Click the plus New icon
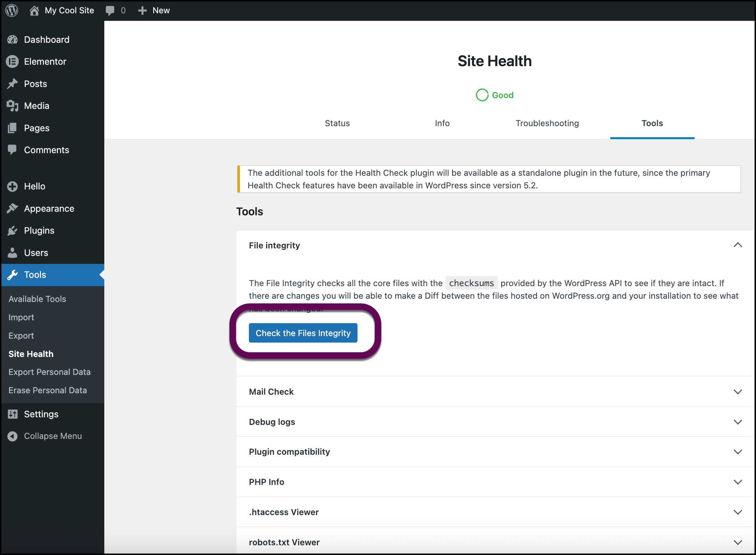This screenshot has width=756, height=555. click(x=142, y=10)
